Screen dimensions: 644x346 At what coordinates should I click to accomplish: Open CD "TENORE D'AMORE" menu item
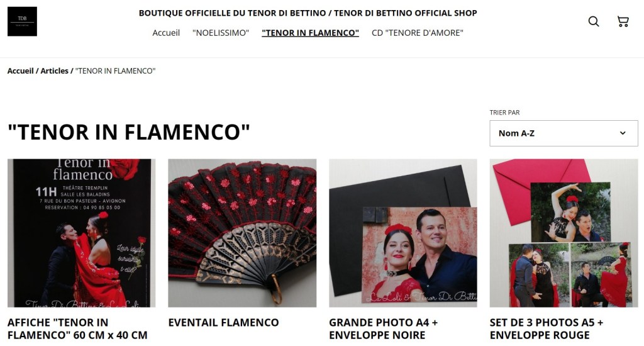pos(418,33)
